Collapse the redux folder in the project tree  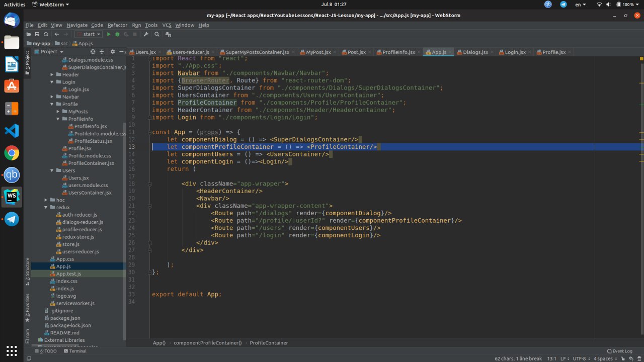pyautogui.click(x=46, y=207)
